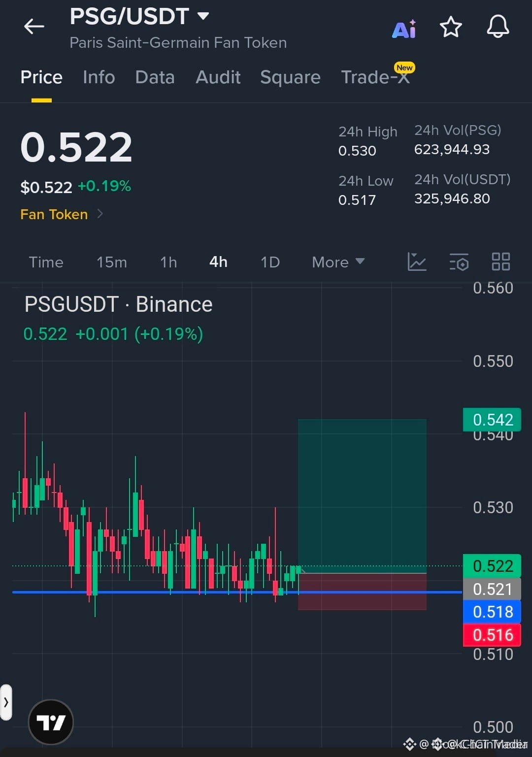Click the New badge on Trade-X
The width and height of the screenshot is (532, 757).
click(x=404, y=67)
